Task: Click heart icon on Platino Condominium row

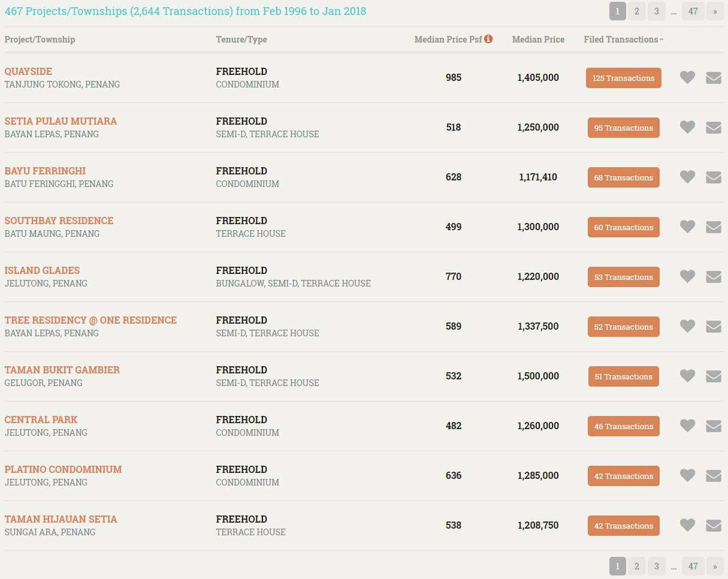Action: click(687, 475)
